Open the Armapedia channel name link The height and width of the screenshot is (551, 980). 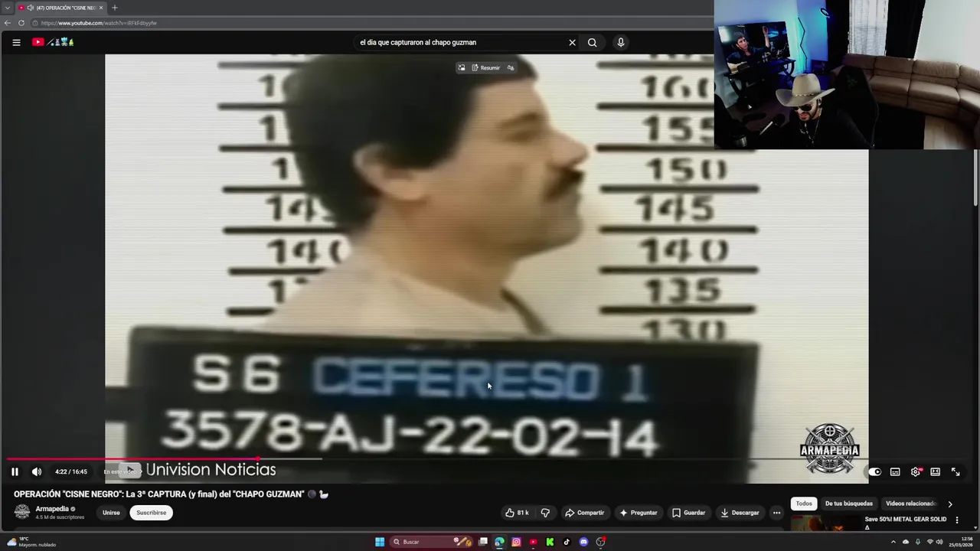click(x=52, y=509)
